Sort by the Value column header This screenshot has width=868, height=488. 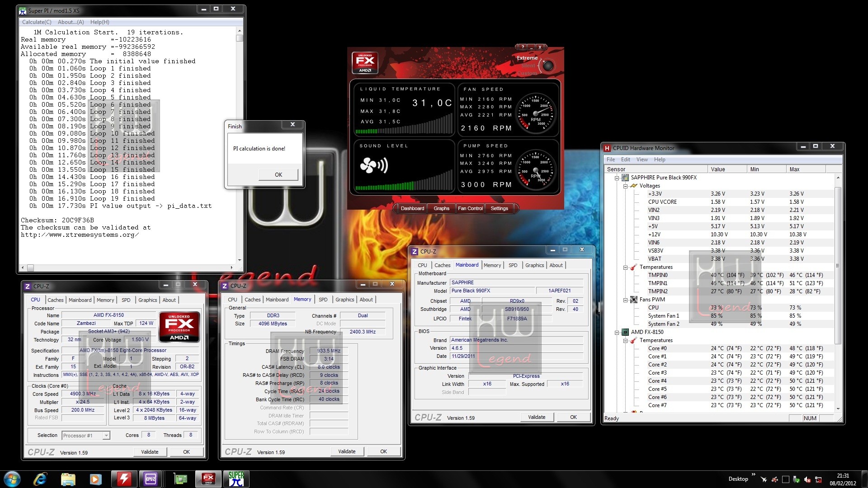[x=727, y=169]
